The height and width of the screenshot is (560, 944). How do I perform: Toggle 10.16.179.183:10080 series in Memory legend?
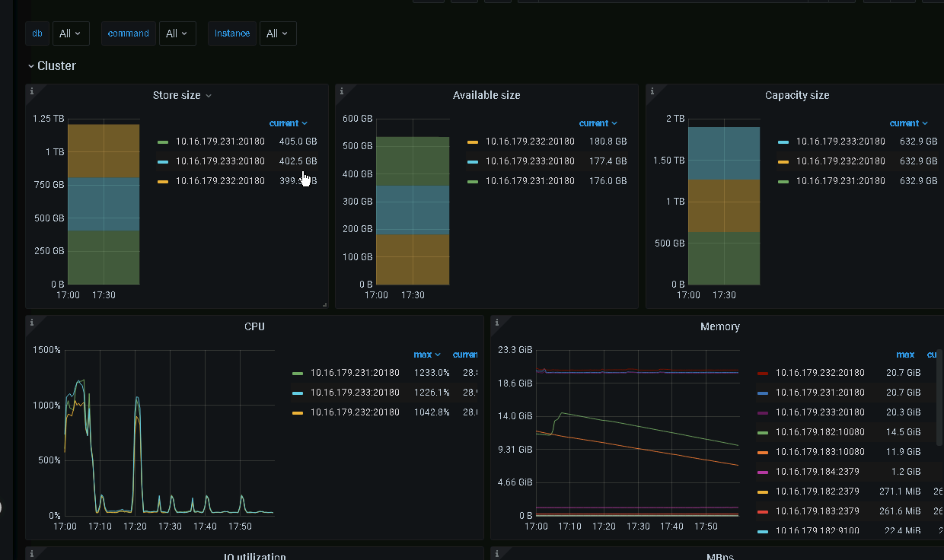pos(820,452)
